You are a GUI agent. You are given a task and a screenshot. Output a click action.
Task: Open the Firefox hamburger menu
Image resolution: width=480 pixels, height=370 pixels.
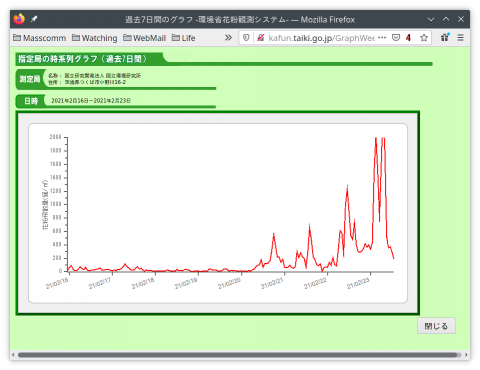coord(460,38)
